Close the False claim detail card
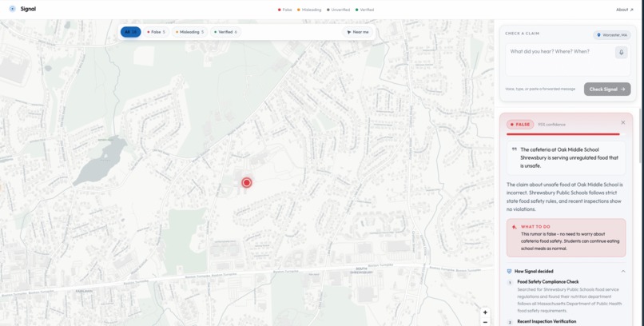 (623, 122)
